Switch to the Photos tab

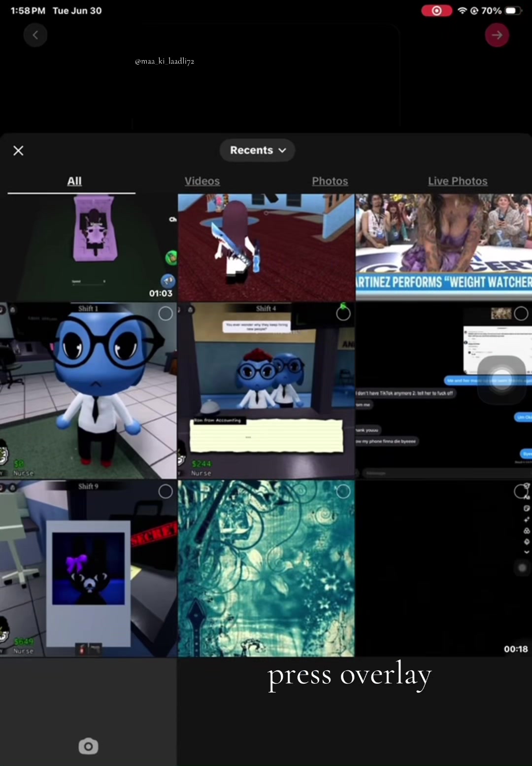[330, 181]
